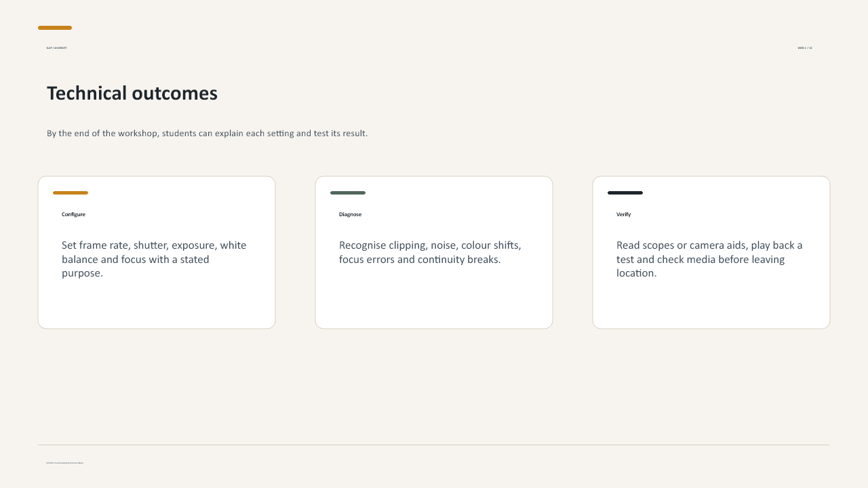Click empty space inside the Diagnose card
Screen dimensions: 868x488
[x=434, y=298]
